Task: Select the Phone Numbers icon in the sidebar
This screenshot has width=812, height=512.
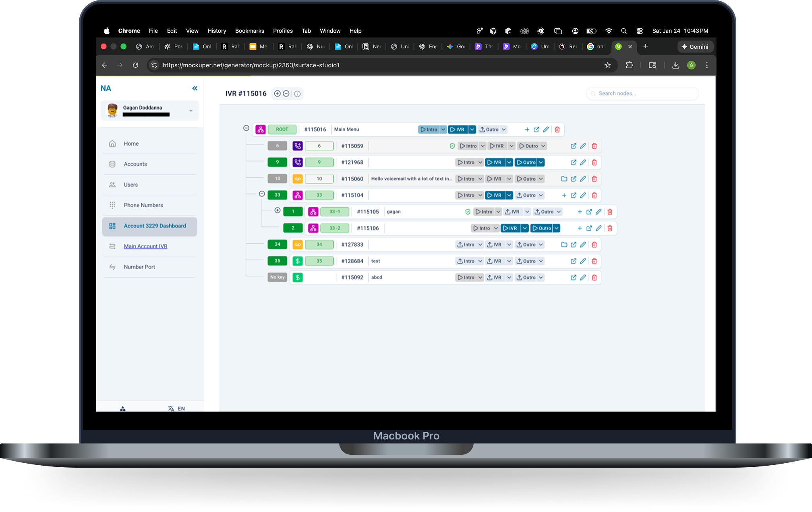Action: point(113,205)
